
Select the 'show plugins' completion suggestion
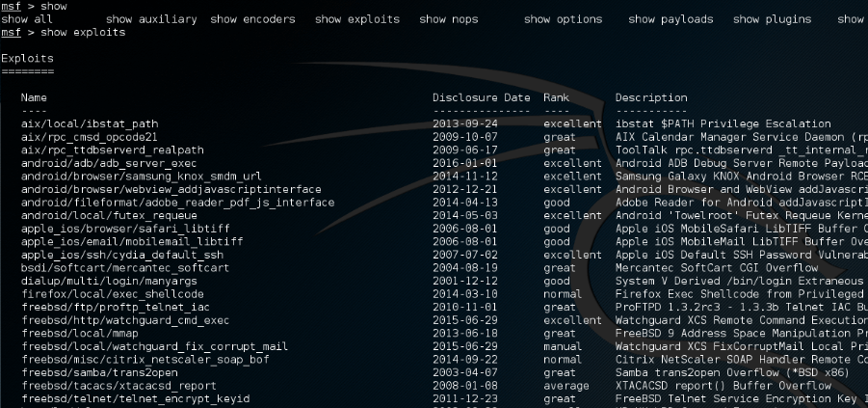(x=772, y=19)
